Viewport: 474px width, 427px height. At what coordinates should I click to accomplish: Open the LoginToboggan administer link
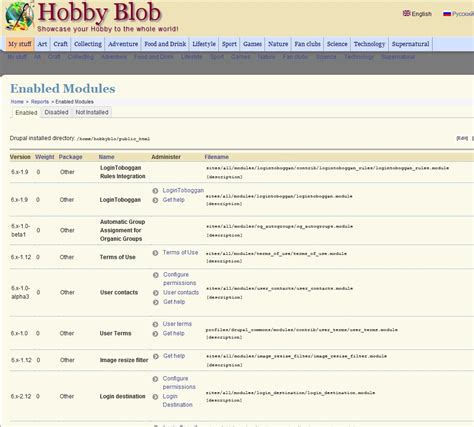[183, 190]
